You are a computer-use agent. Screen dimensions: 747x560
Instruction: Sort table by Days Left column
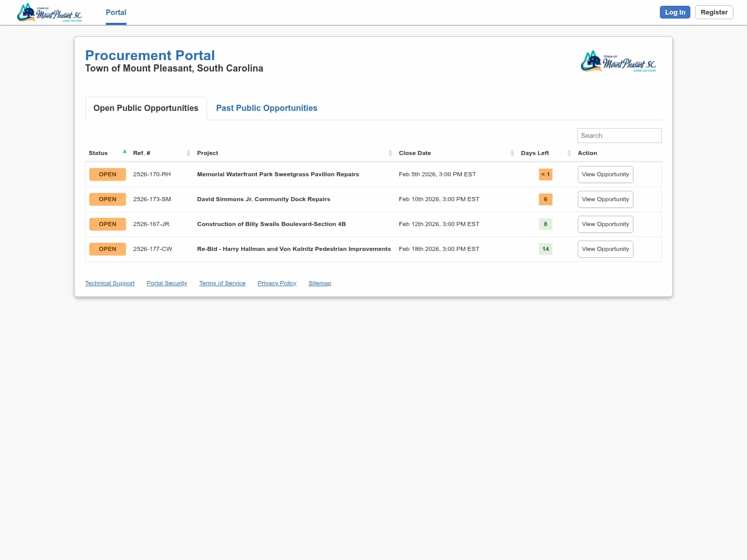[x=569, y=153]
